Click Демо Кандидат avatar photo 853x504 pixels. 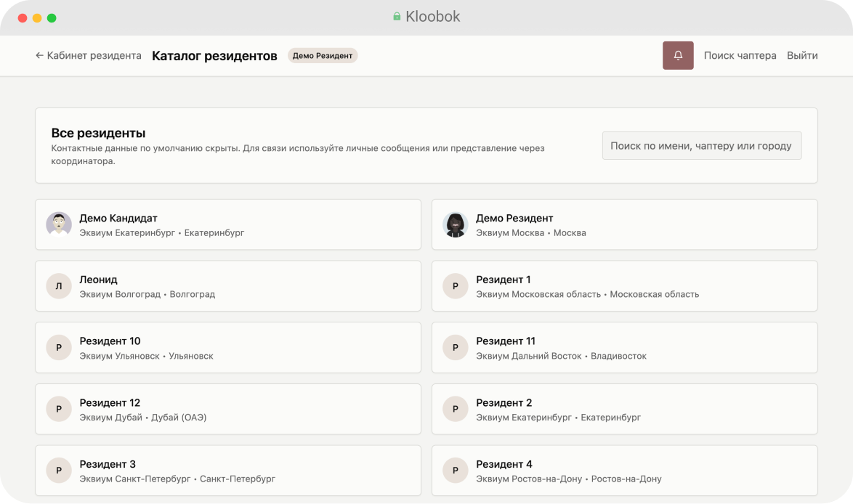coord(59,224)
